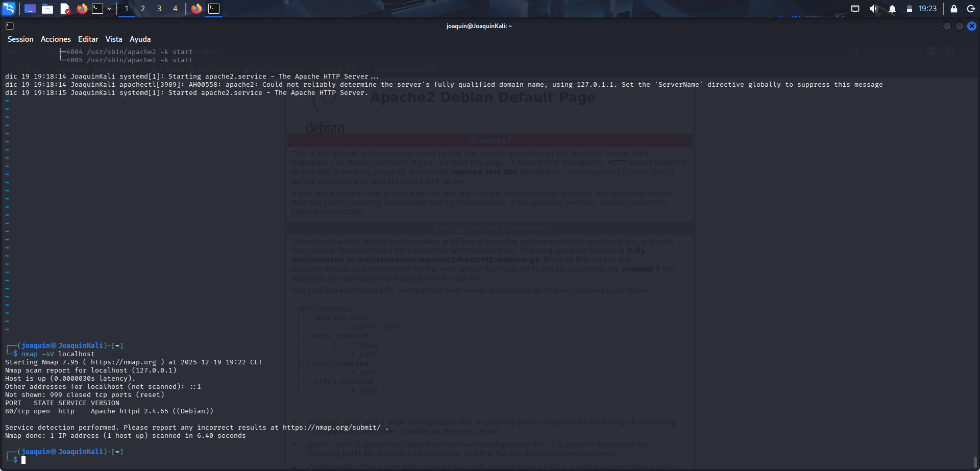Switch to workspace 4

(175, 8)
